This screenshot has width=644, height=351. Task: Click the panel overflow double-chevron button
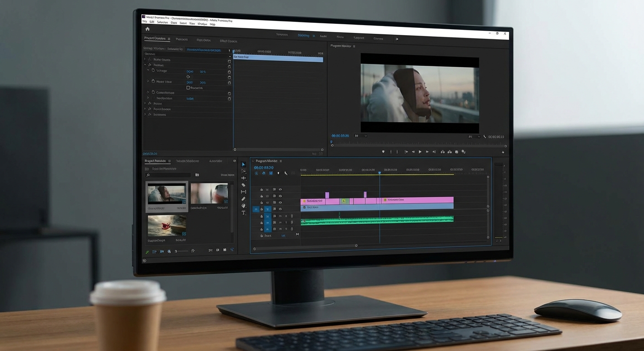[235, 161]
